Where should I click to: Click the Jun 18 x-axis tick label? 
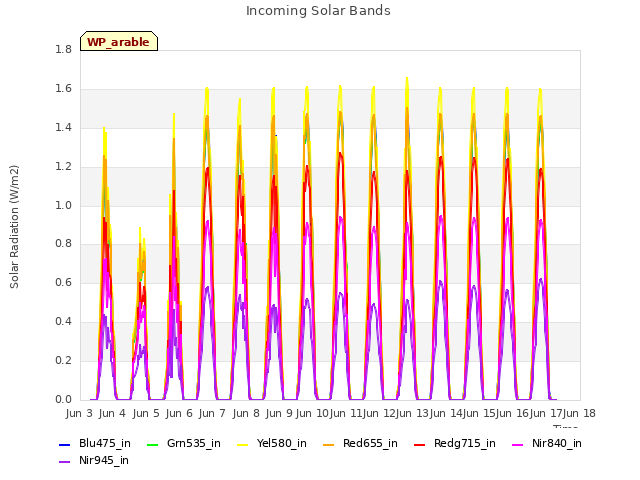coord(579,413)
